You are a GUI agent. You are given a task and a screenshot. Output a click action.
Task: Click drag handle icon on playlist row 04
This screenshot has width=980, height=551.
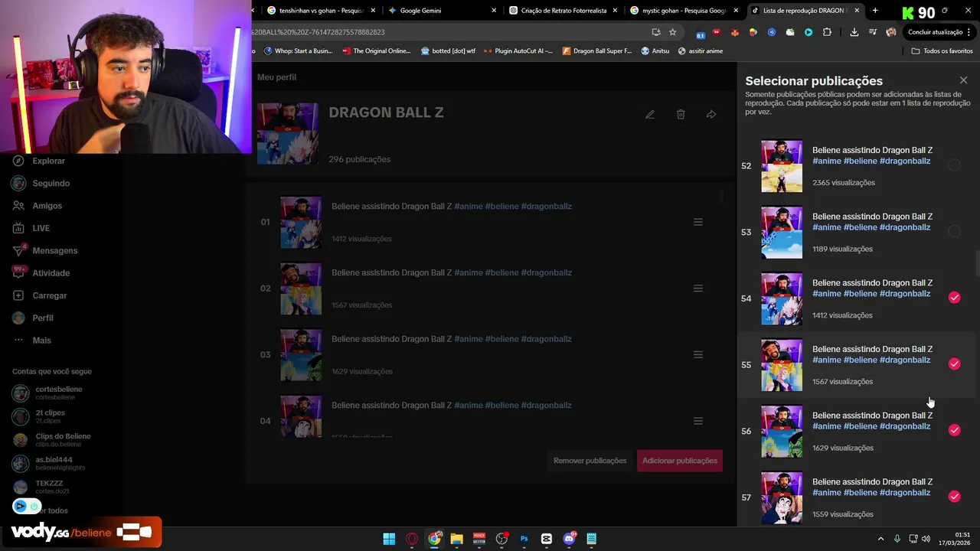(x=698, y=421)
